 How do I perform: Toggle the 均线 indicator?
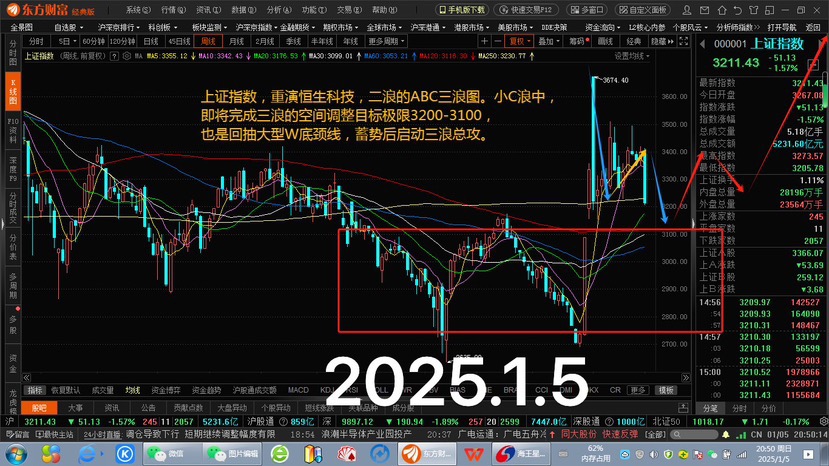133,390
